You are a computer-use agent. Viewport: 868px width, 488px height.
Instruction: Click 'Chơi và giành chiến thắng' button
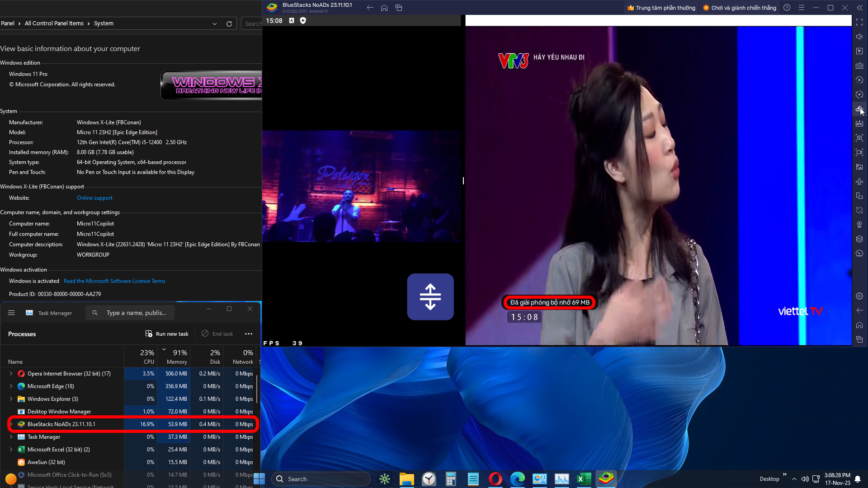[740, 8]
